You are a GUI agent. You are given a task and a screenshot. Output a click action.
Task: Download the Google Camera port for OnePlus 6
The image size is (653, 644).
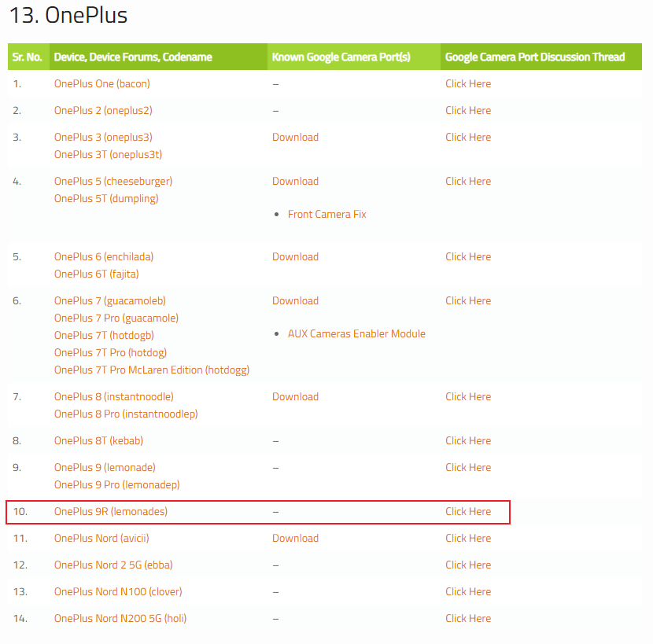click(x=295, y=257)
